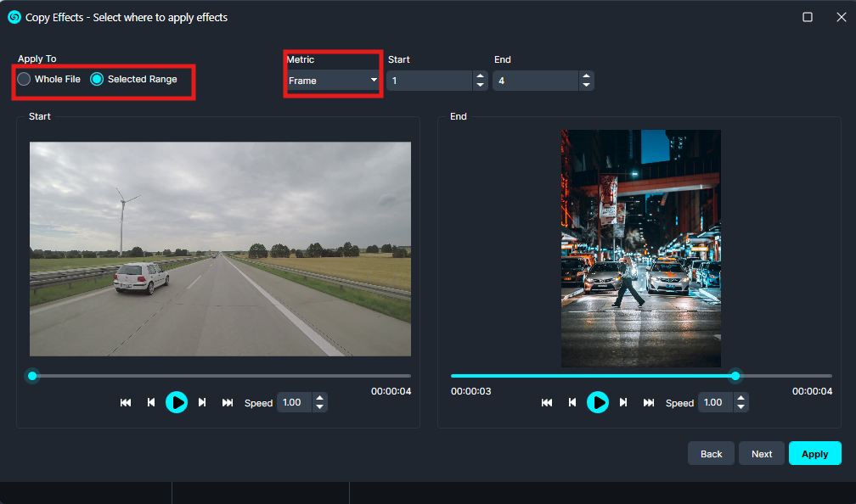856x504 pixels.
Task: Click the End preview 00:00:03 current time
Action: (x=471, y=391)
